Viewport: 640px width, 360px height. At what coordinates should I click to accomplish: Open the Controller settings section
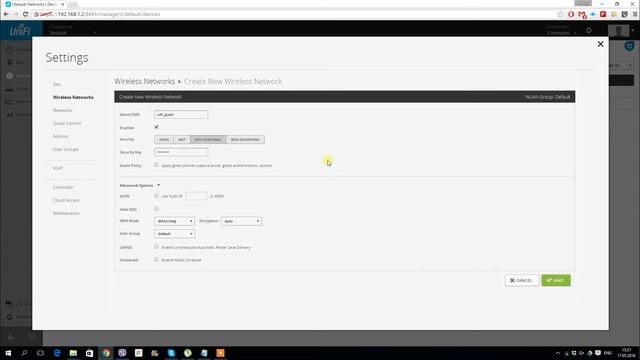click(63, 187)
